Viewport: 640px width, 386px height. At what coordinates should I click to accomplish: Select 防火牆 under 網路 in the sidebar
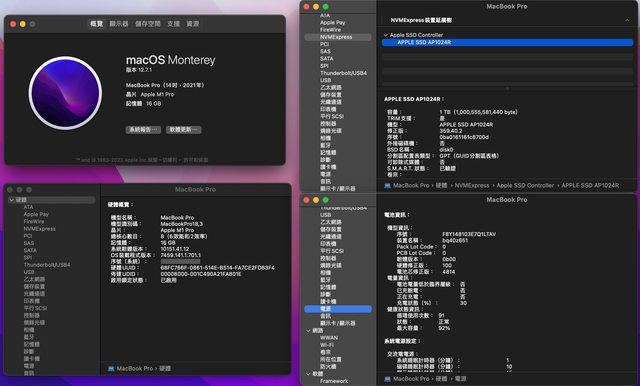[x=328, y=366]
